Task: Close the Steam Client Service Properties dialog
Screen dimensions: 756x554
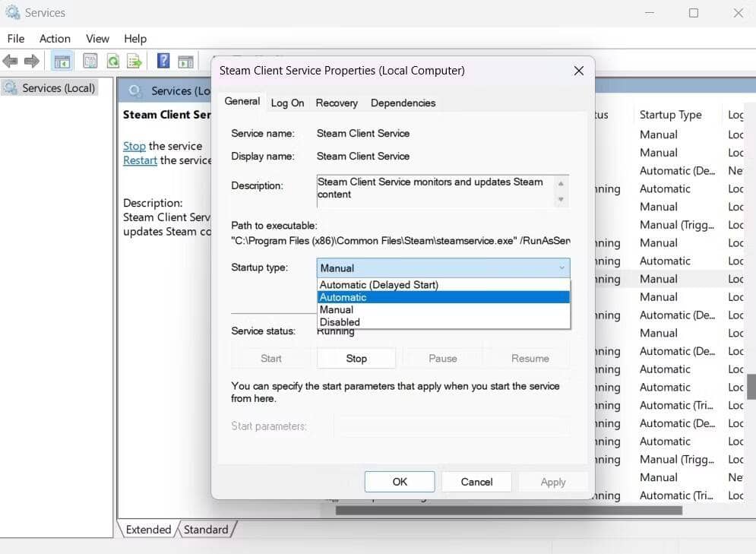Action: (x=578, y=71)
